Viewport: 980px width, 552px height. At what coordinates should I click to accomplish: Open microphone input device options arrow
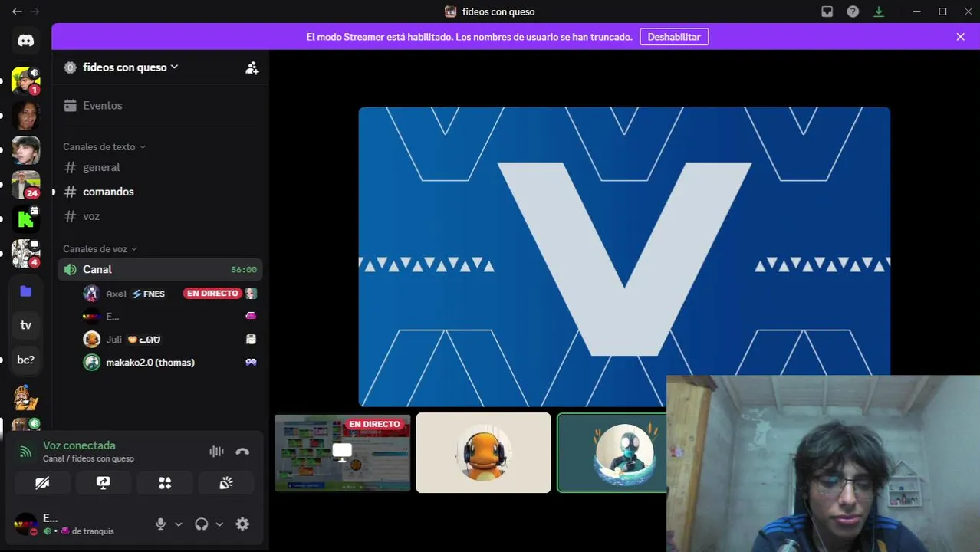(x=179, y=524)
